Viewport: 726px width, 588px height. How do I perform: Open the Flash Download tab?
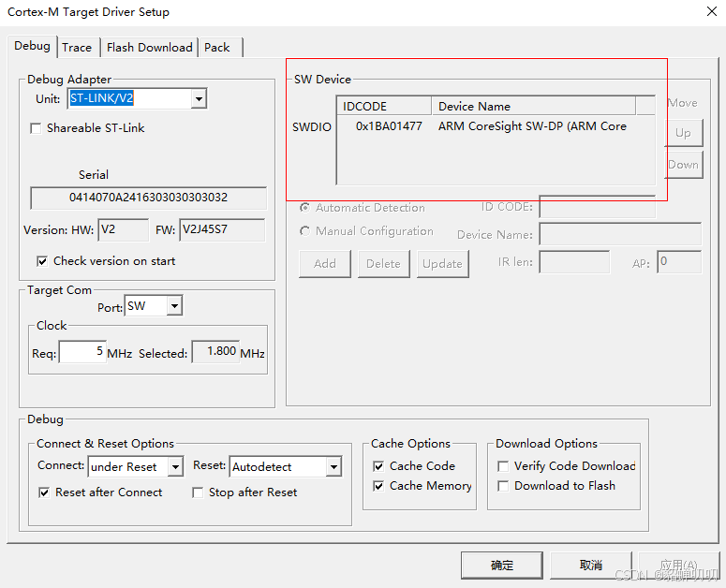150,48
